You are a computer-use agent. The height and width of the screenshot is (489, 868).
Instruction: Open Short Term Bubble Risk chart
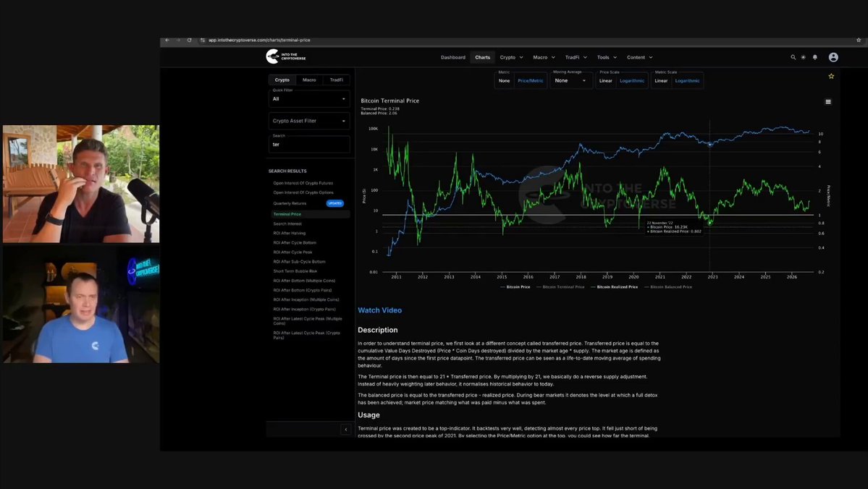tap(295, 271)
